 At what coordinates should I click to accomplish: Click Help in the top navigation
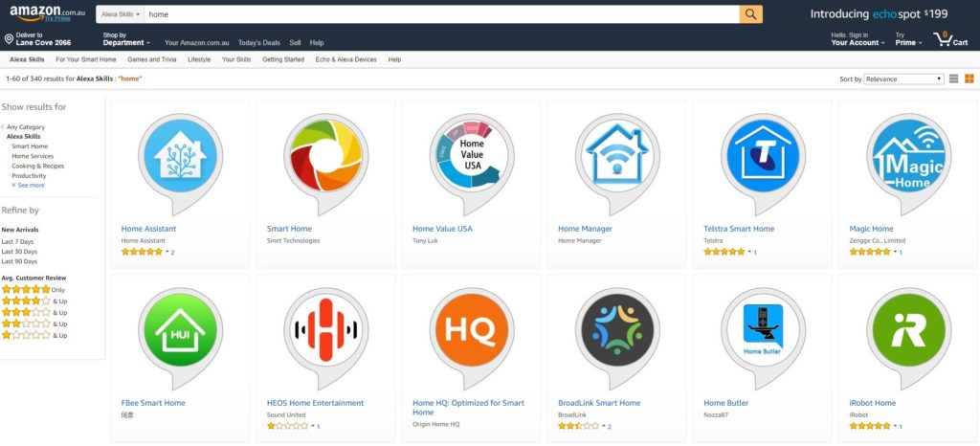coord(317,43)
